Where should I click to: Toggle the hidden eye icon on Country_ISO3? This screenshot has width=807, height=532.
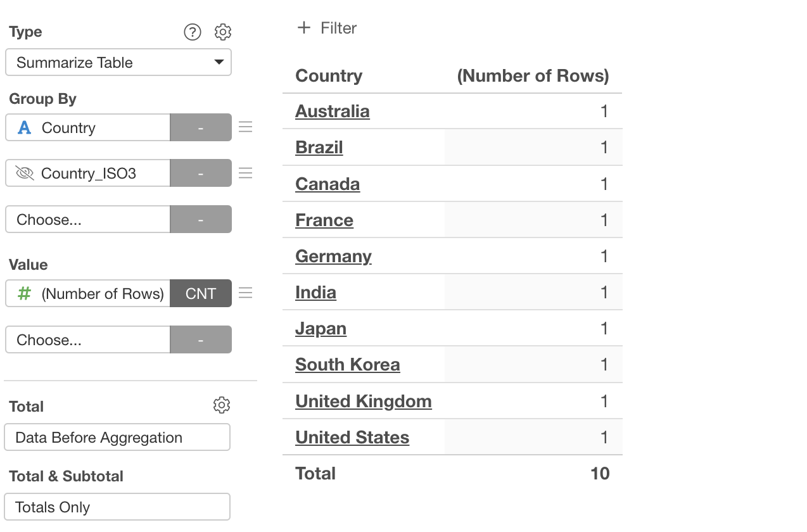tap(24, 174)
